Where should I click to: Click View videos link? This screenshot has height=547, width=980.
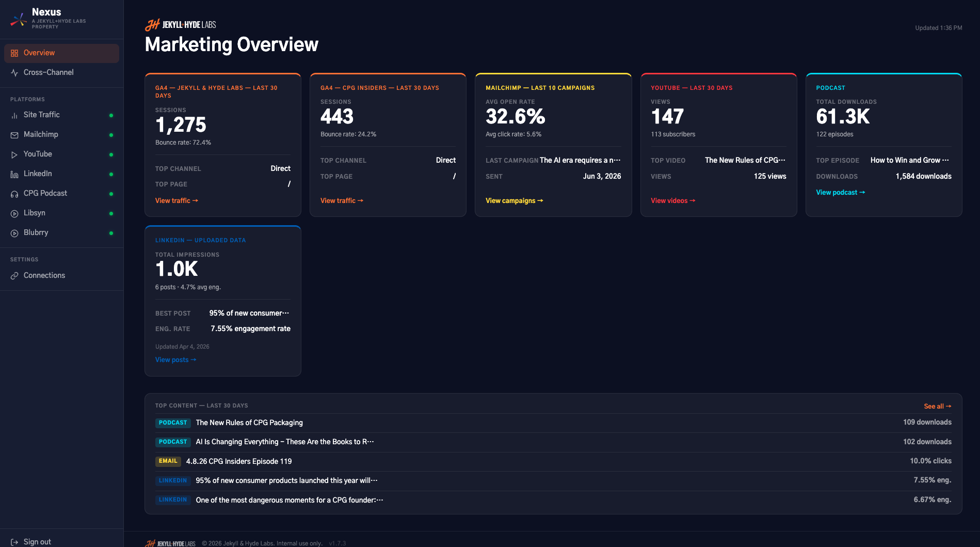673,200
